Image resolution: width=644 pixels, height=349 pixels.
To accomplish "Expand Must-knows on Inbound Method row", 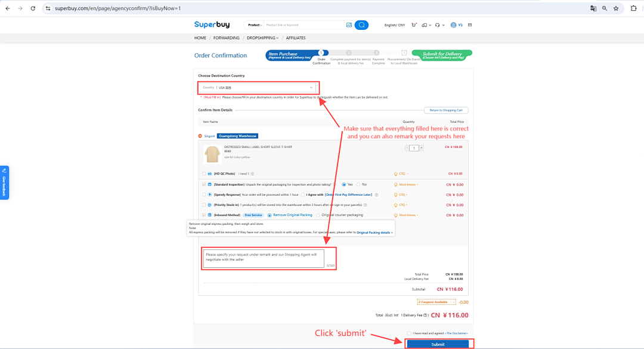I will [x=406, y=215].
